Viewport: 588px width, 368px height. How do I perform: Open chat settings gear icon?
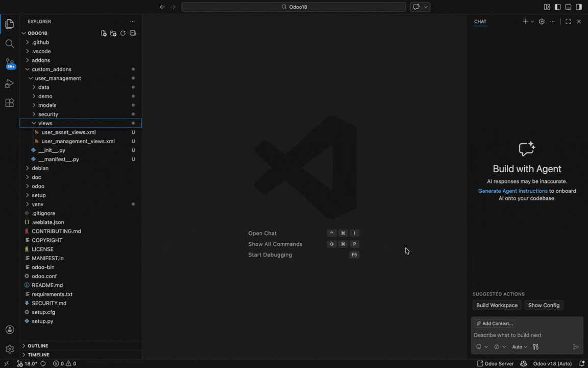tap(542, 22)
